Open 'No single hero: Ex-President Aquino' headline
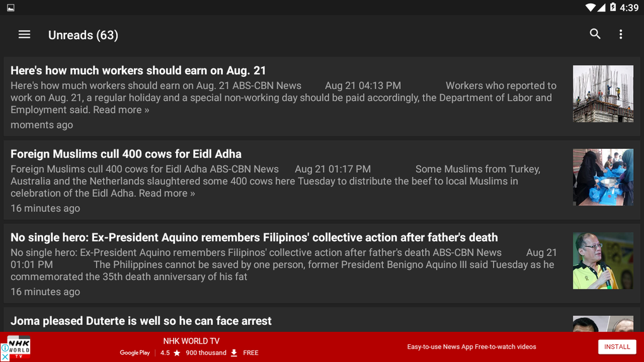 254,238
